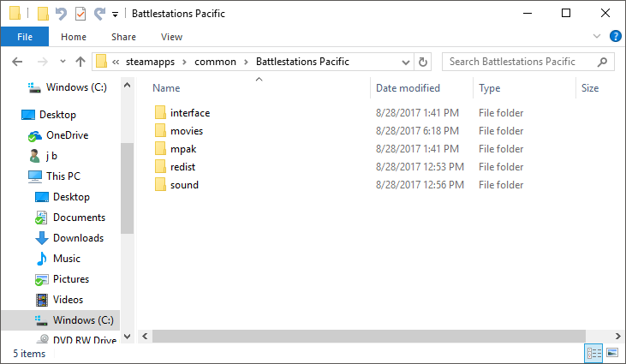Expand the hidden path chevron in address bar
The image size is (626, 364).
tap(116, 62)
